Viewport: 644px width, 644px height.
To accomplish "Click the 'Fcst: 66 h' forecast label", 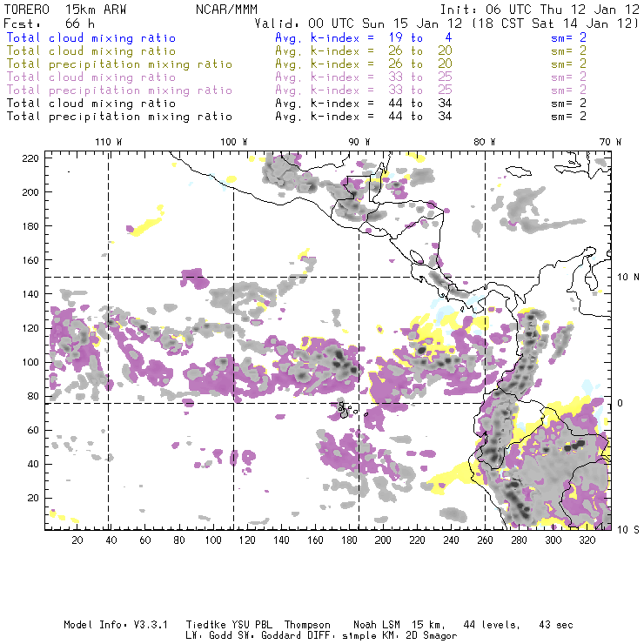I will click(x=49, y=23).
